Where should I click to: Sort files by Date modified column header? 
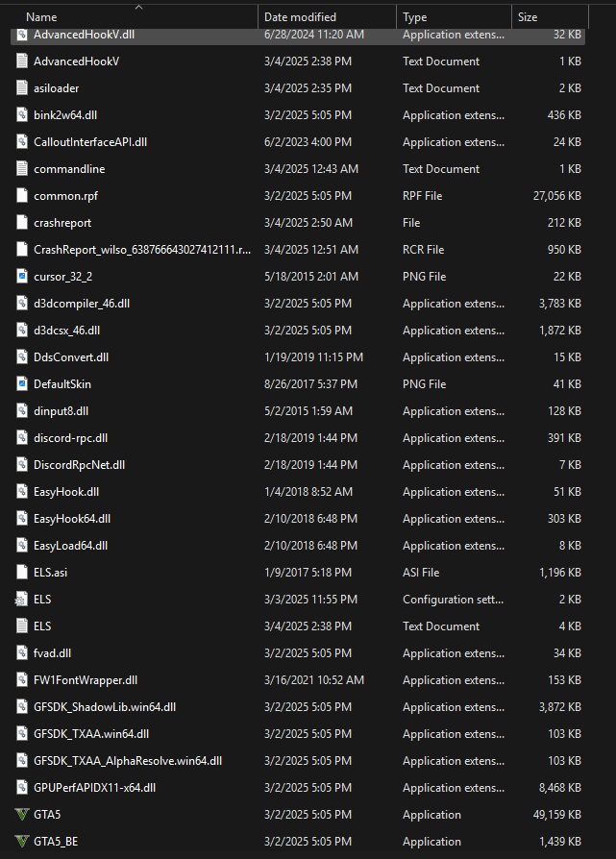[x=300, y=17]
